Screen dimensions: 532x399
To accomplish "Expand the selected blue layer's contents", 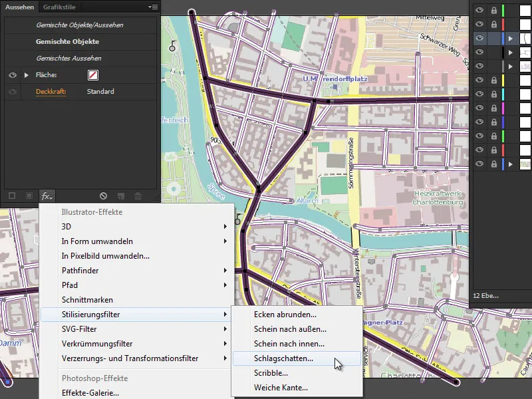I will pos(511,39).
